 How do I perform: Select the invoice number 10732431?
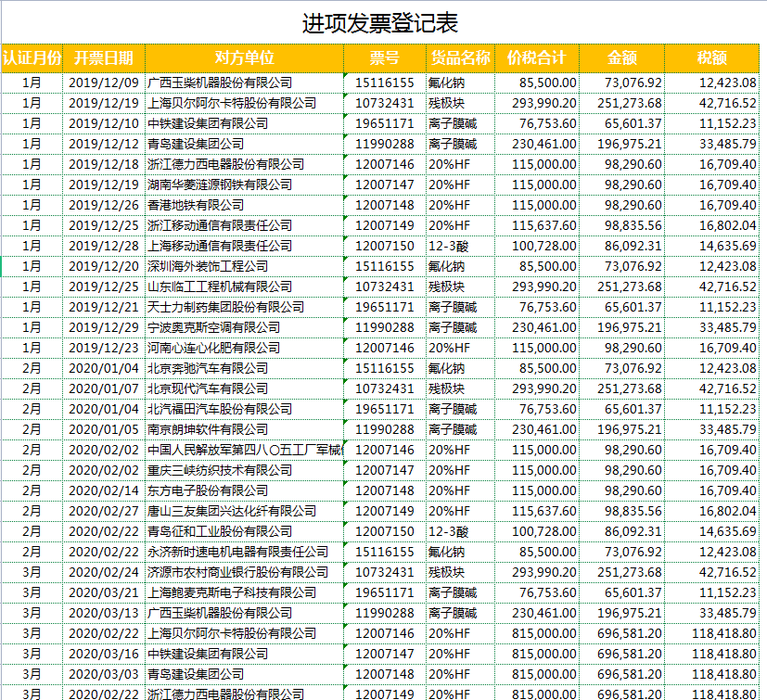390,102
